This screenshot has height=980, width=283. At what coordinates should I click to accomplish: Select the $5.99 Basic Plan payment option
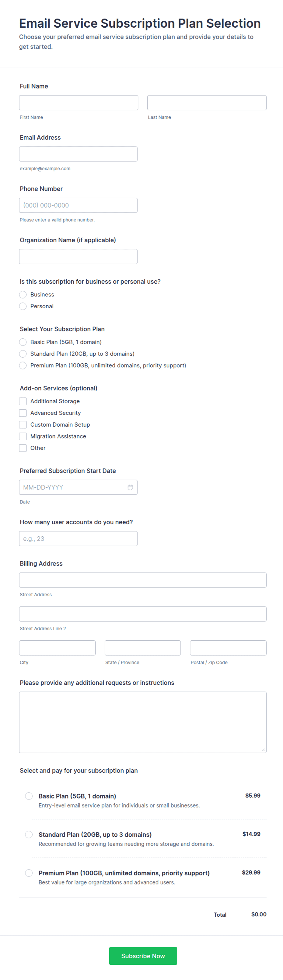coord(29,796)
